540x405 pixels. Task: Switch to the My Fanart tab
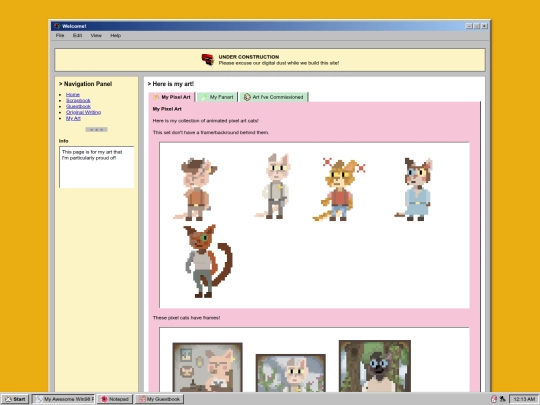[217, 97]
